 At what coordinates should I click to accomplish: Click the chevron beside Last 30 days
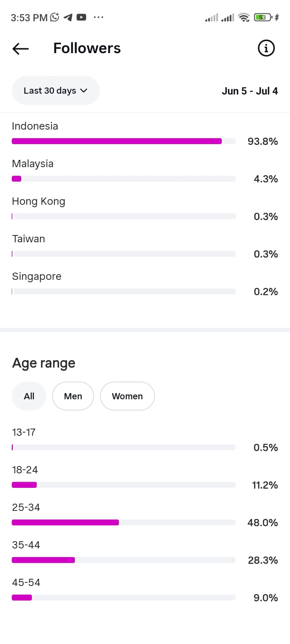(84, 91)
